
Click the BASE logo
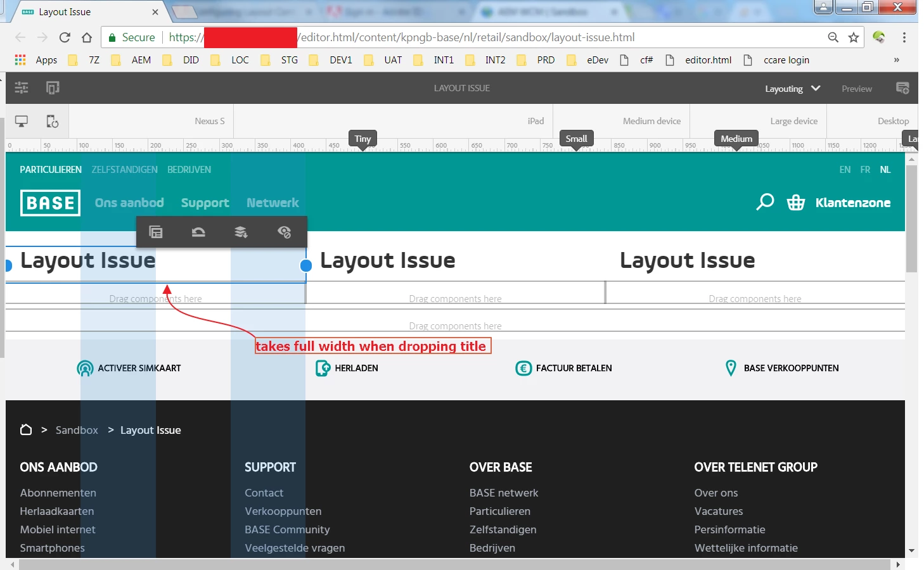(50, 203)
